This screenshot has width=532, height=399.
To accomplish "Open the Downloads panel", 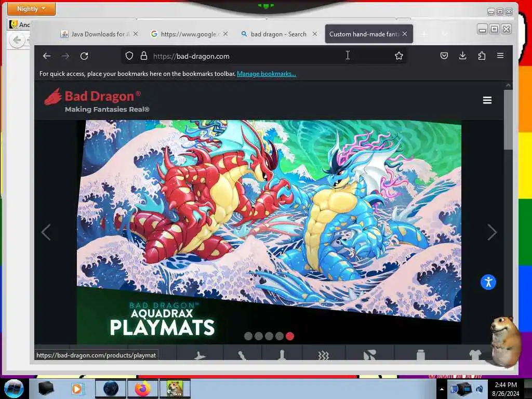I will tap(462, 56).
